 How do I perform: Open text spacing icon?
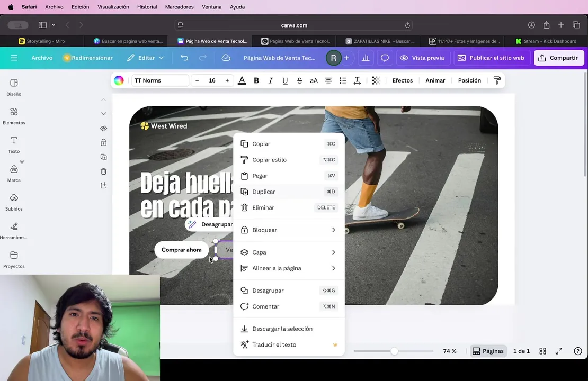[357, 80]
